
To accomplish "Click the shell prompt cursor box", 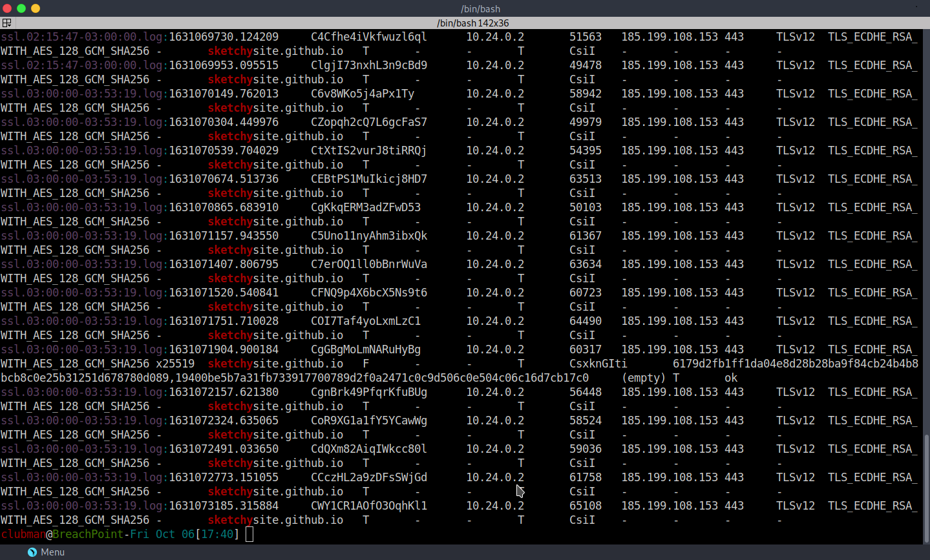I will tap(249, 534).
